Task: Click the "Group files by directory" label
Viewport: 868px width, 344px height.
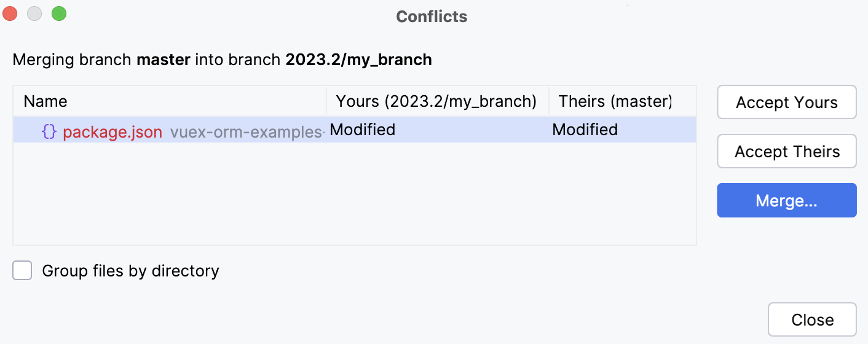Action: (130, 270)
